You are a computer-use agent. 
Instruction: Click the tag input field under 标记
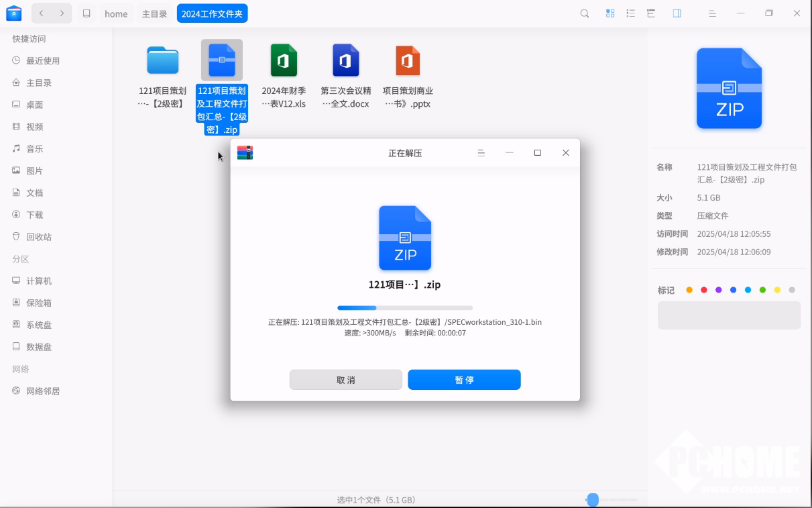pos(729,315)
